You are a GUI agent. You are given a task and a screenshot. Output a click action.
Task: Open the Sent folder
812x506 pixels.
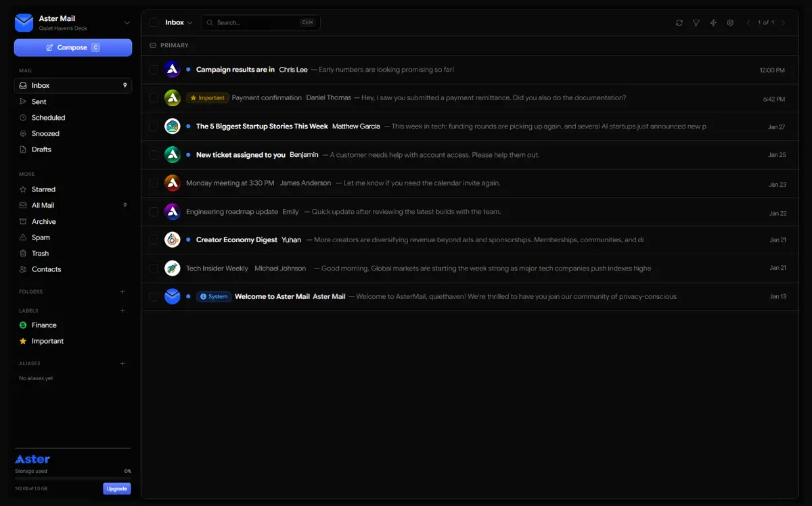coord(73,101)
